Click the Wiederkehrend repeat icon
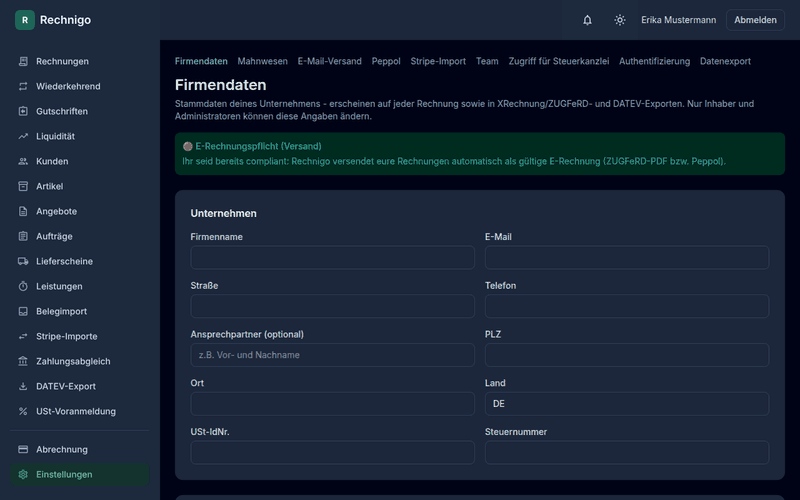This screenshot has height=500, width=800. [23, 86]
